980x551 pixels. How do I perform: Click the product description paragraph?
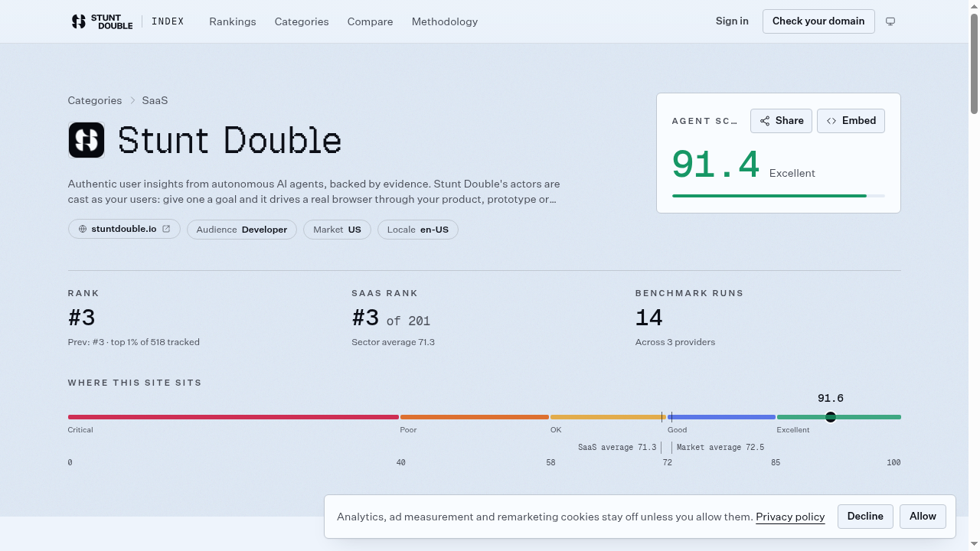click(314, 192)
